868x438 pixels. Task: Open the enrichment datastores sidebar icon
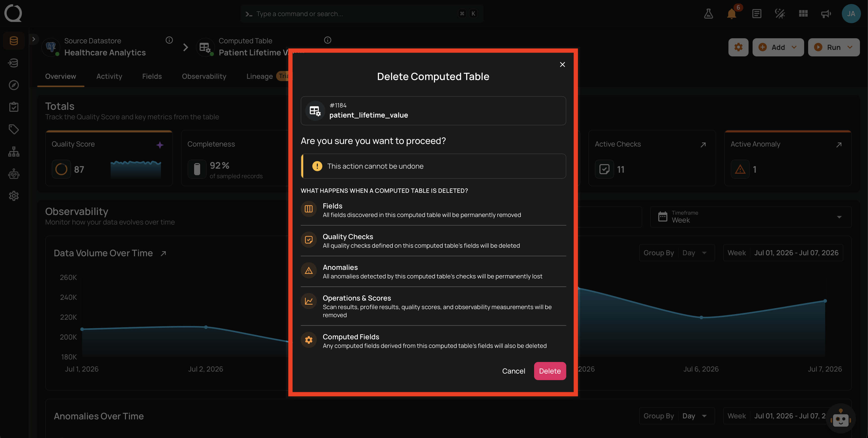tap(14, 63)
